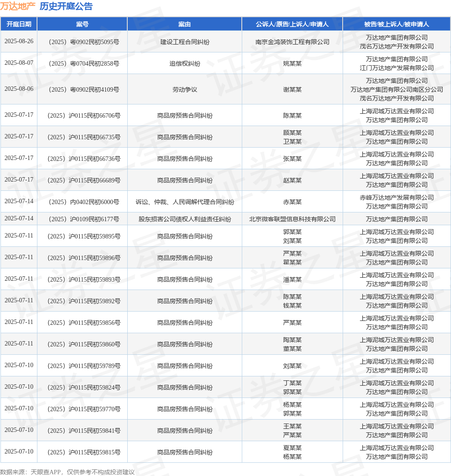
Task: Click the 劳动争议 case cause
Action: pyautogui.click(x=185, y=89)
